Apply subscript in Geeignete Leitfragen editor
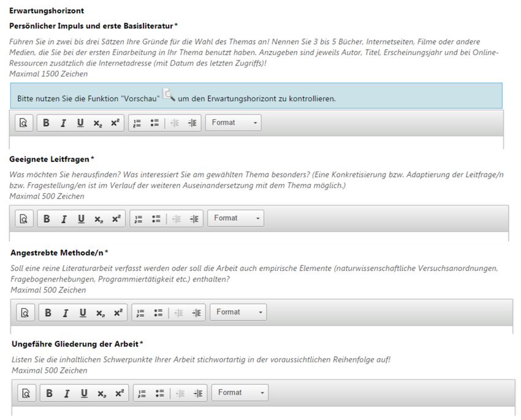The width and height of the screenshot is (521, 420). [99, 219]
